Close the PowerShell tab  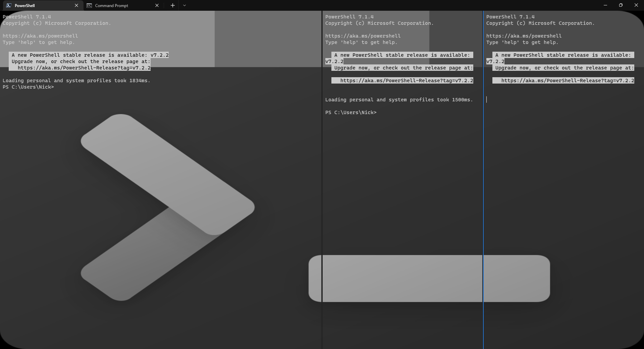click(76, 5)
